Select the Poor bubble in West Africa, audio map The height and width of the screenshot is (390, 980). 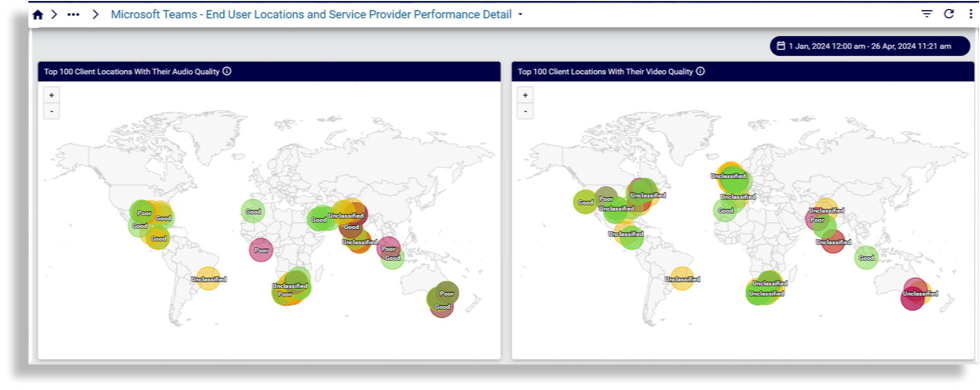tap(261, 250)
